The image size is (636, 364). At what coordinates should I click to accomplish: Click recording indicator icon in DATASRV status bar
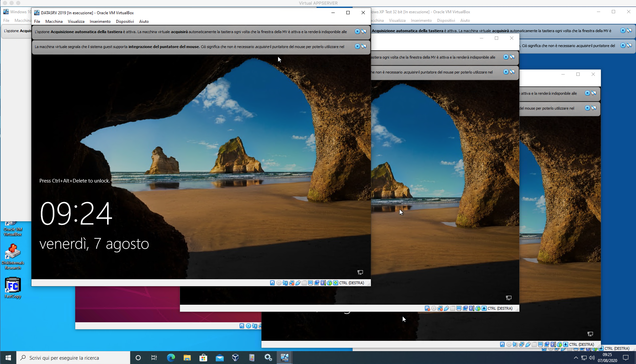(317, 283)
